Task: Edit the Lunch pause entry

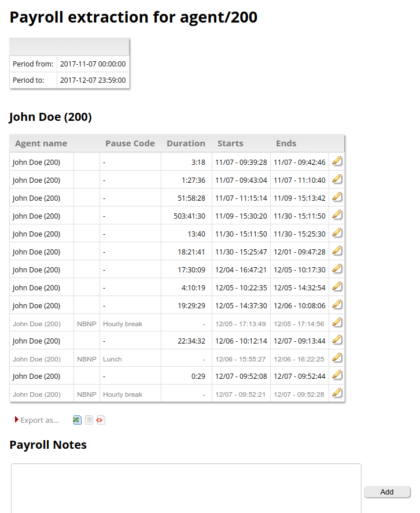Action: (x=337, y=358)
